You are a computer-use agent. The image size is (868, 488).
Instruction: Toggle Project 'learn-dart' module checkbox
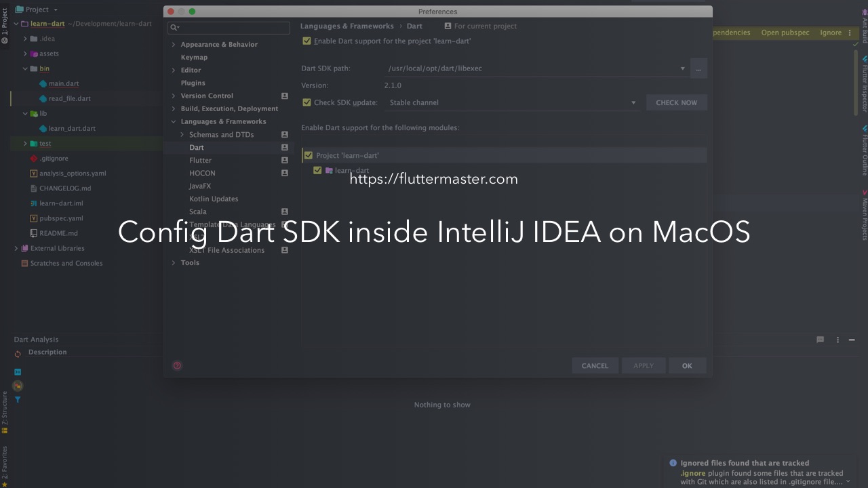309,155
